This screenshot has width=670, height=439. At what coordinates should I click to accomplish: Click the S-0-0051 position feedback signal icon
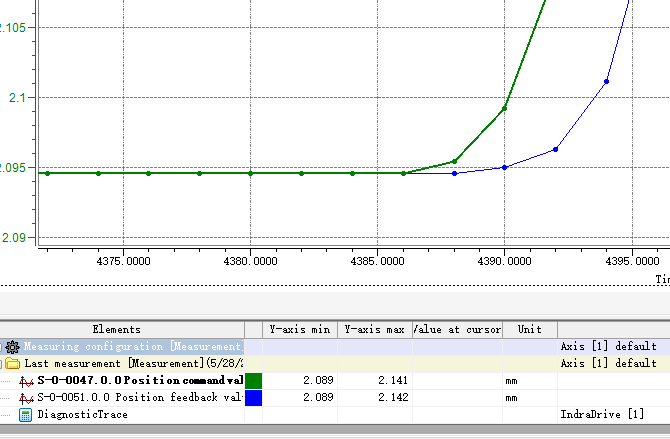[x=26, y=398]
